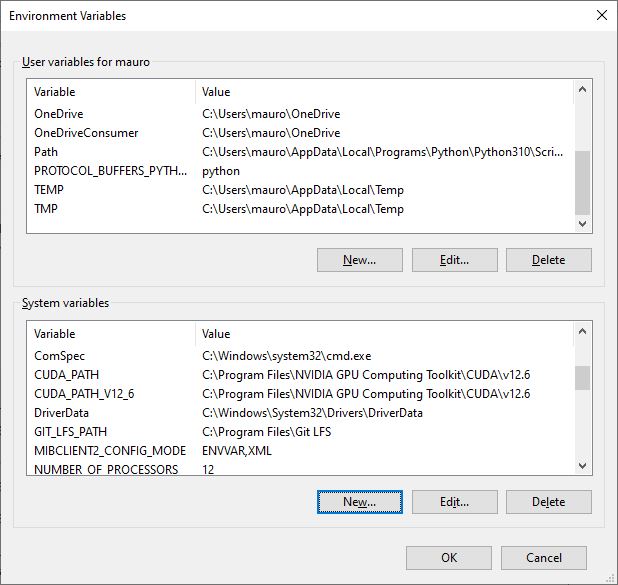This screenshot has height=585, width=618.
Task: Click the system variables scrollbar up arrow
Action: [582, 332]
